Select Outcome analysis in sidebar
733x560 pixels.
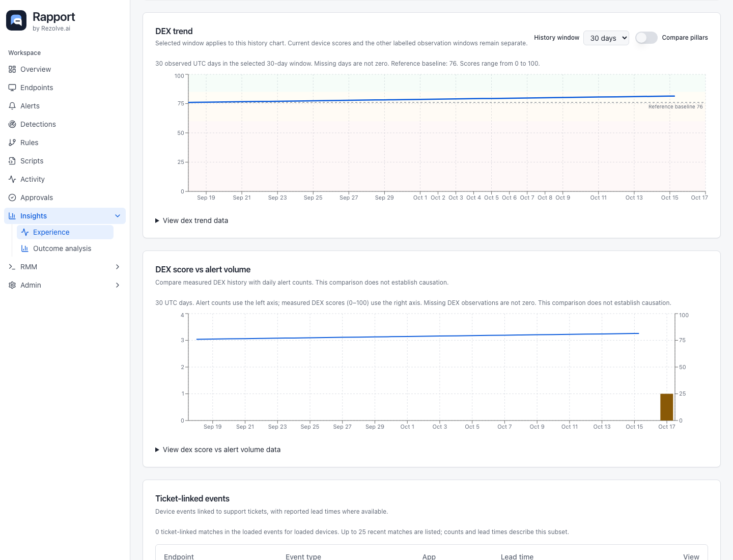click(x=65, y=248)
